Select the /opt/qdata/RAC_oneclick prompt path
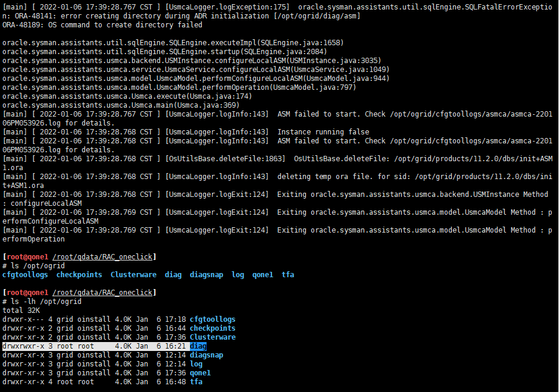 pyautogui.click(x=102, y=256)
